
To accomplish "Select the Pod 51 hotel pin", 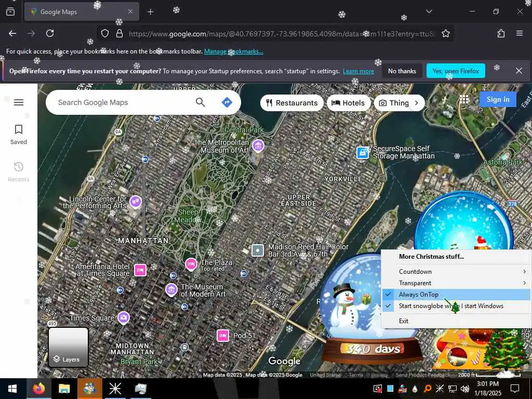I will click(x=222, y=336).
